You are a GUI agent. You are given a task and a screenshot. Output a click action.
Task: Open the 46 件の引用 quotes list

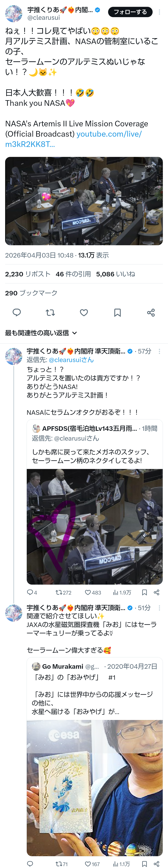pos(73,274)
